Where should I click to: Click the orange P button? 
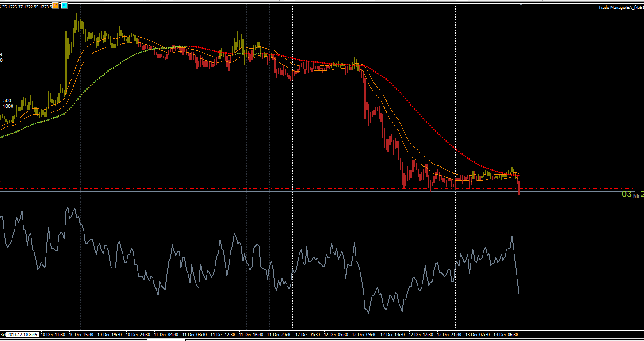pyautogui.click(x=55, y=5)
